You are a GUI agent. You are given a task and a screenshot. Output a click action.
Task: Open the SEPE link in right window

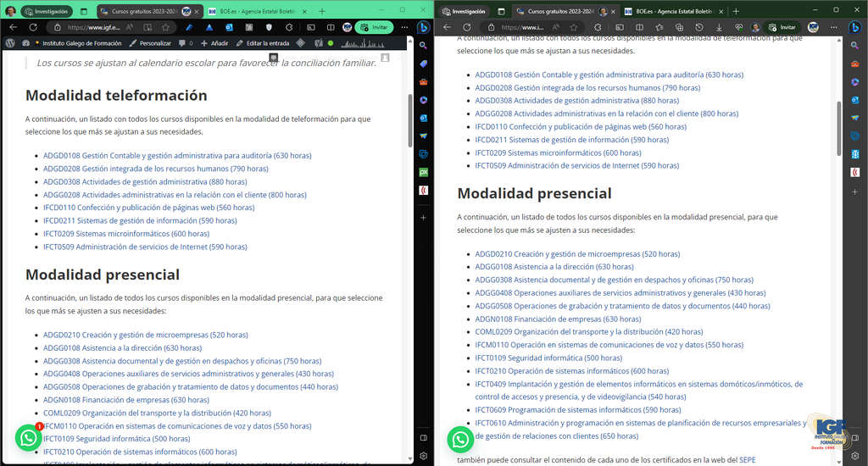(747, 460)
